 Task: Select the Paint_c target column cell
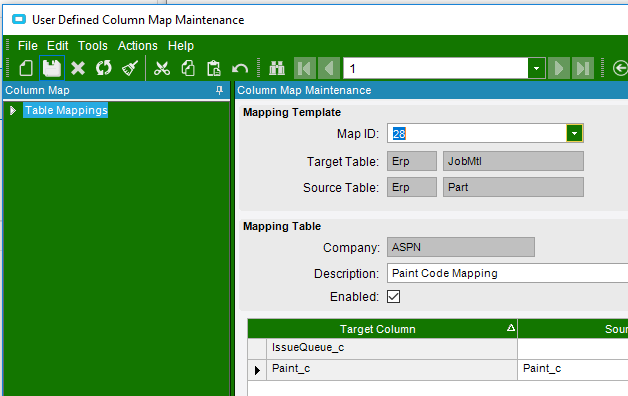pos(392,369)
